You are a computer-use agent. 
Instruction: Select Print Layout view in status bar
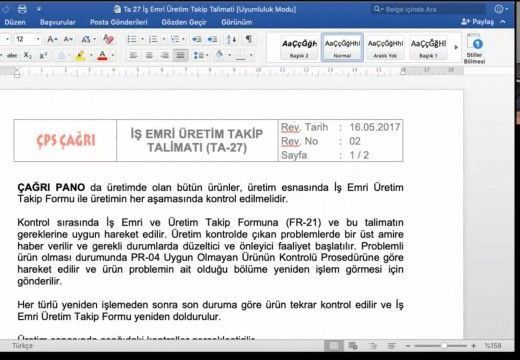[x=333, y=346]
